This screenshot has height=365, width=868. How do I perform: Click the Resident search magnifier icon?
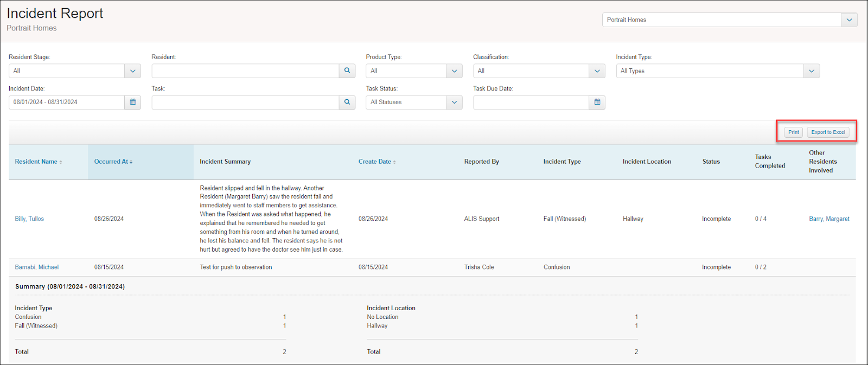coord(347,71)
